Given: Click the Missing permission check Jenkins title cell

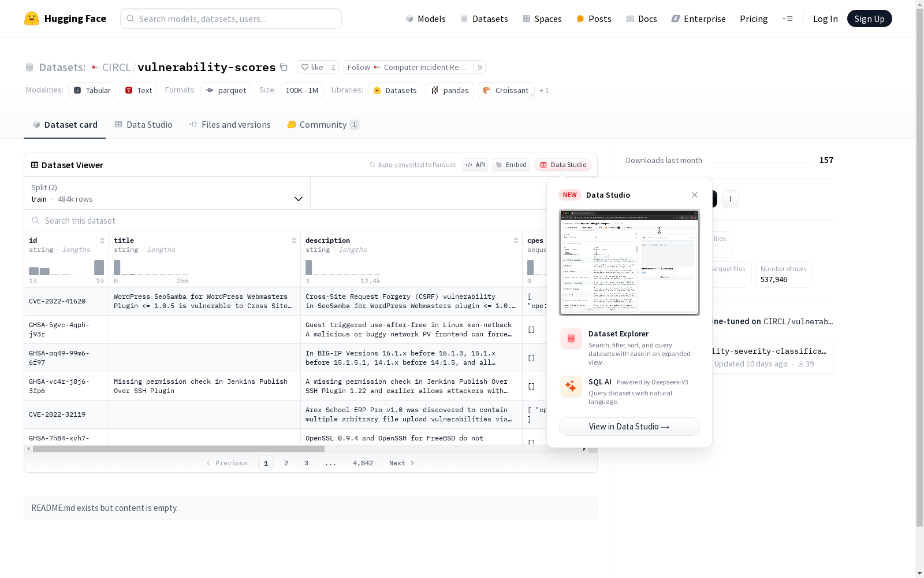Looking at the screenshot, I should [x=204, y=386].
